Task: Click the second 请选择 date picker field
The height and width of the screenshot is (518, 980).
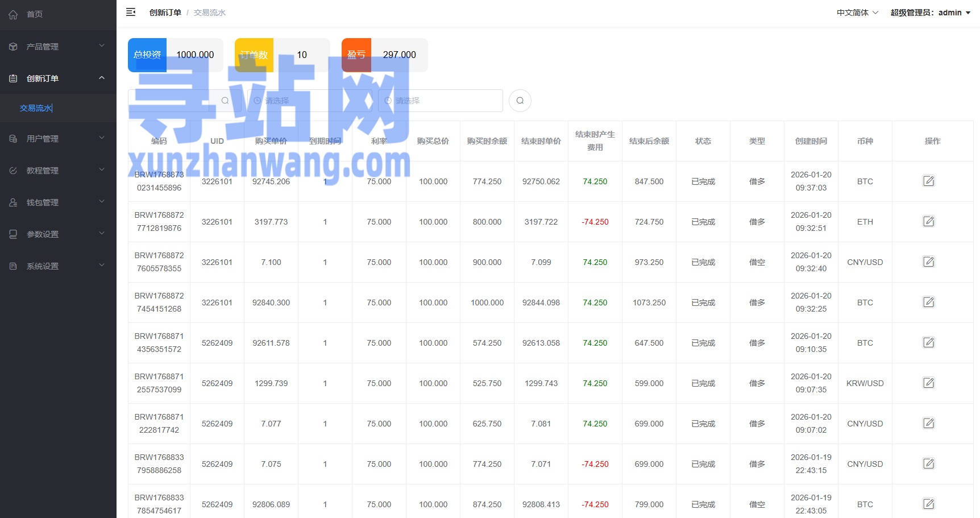Action: click(441, 101)
